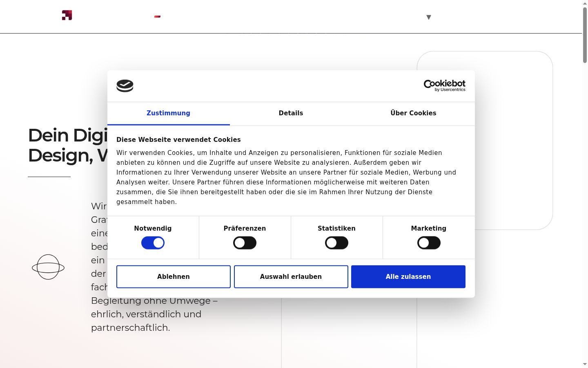The height and width of the screenshot is (368, 588).
Task: Click the small red dash icon in the header
Action: pos(157,16)
